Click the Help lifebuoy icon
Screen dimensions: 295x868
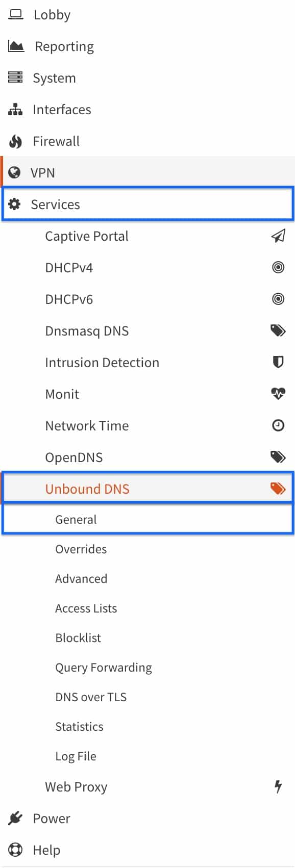tap(16, 850)
